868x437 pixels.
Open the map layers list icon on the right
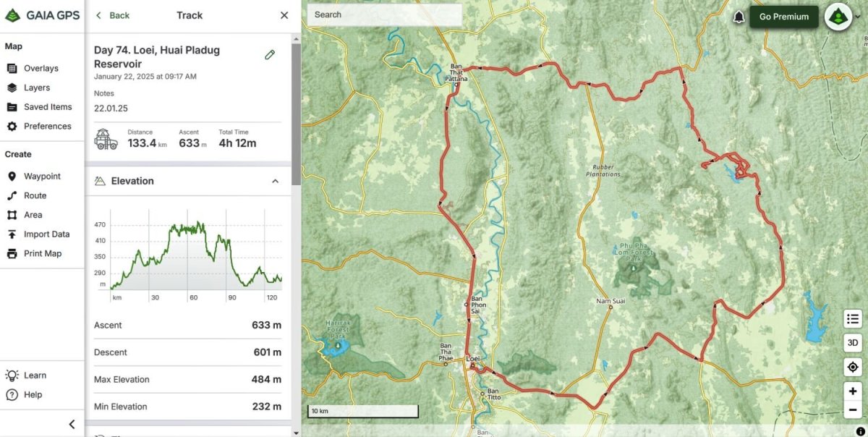[x=852, y=318]
